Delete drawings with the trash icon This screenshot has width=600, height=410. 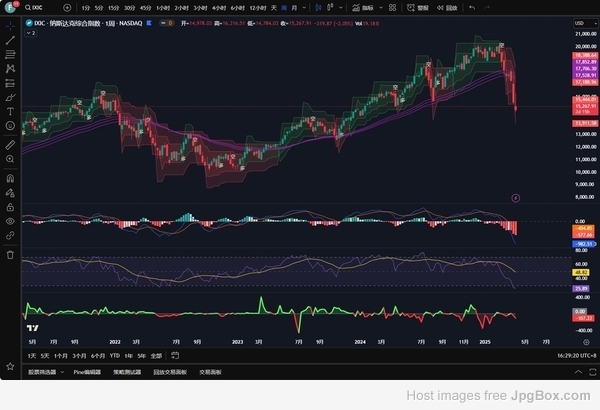coord(10,254)
